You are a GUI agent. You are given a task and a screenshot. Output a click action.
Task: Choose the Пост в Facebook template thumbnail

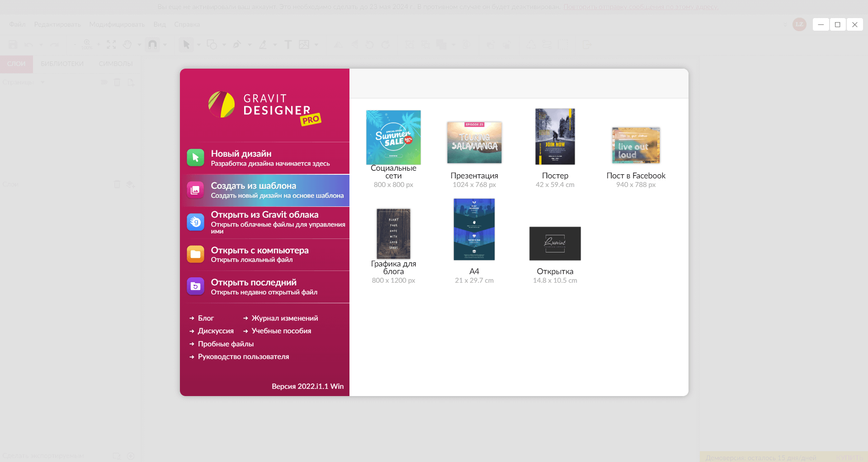(x=636, y=145)
